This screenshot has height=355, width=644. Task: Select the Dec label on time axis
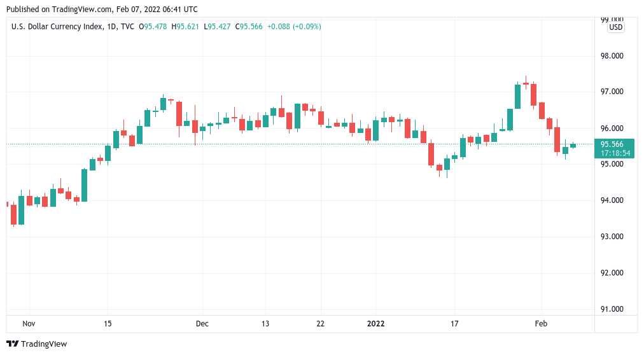(202, 324)
